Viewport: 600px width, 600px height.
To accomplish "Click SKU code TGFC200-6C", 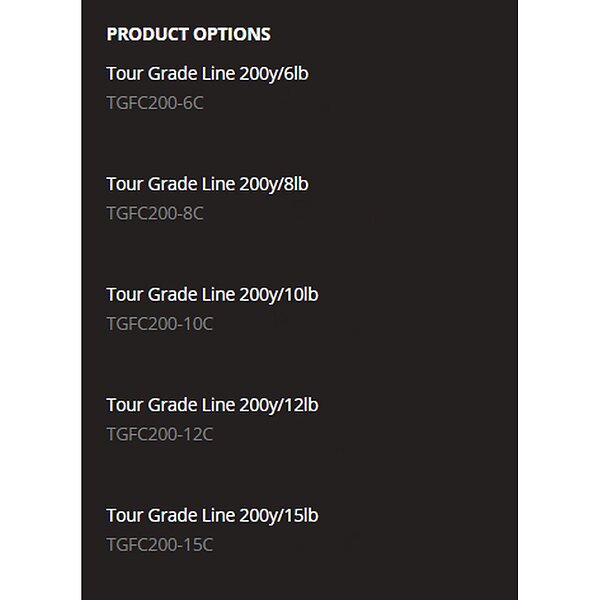I will (155, 102).
